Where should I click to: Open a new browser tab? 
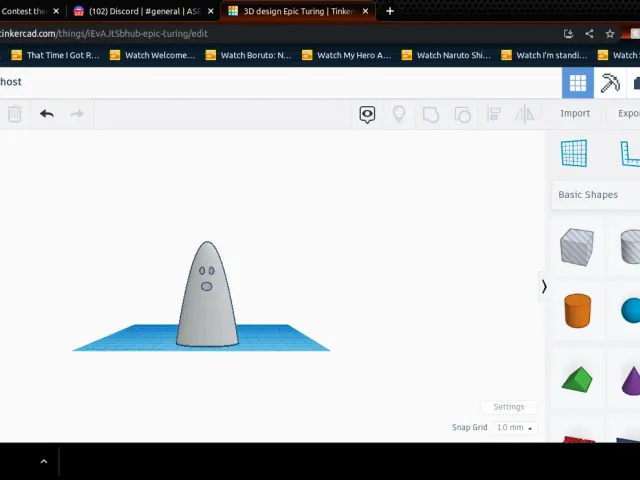click(390, 11)
